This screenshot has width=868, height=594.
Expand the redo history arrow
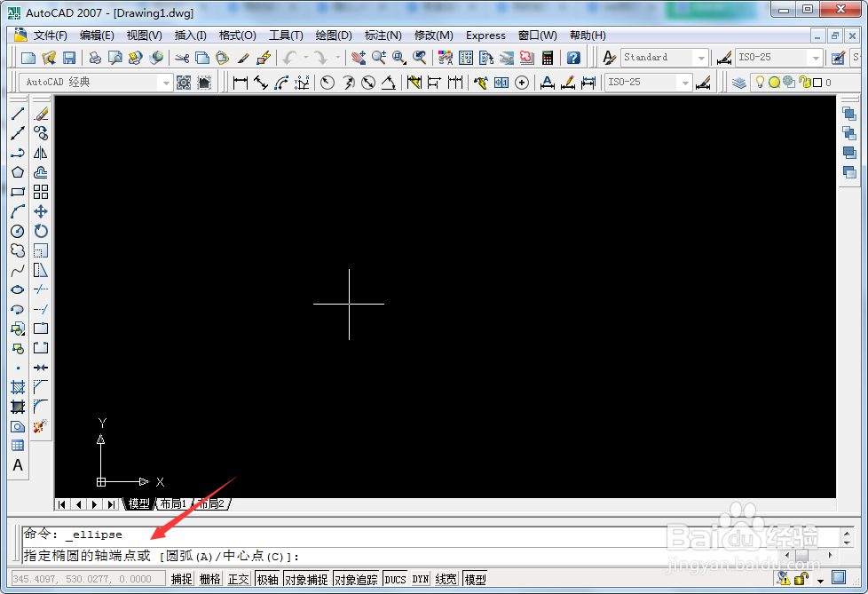[x=337, y=58]
